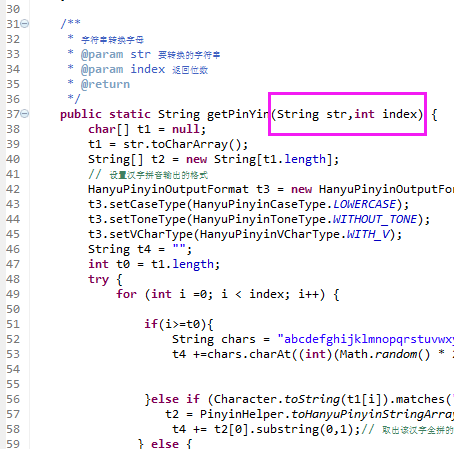Click the setCaseType method call

pos(147,204)
